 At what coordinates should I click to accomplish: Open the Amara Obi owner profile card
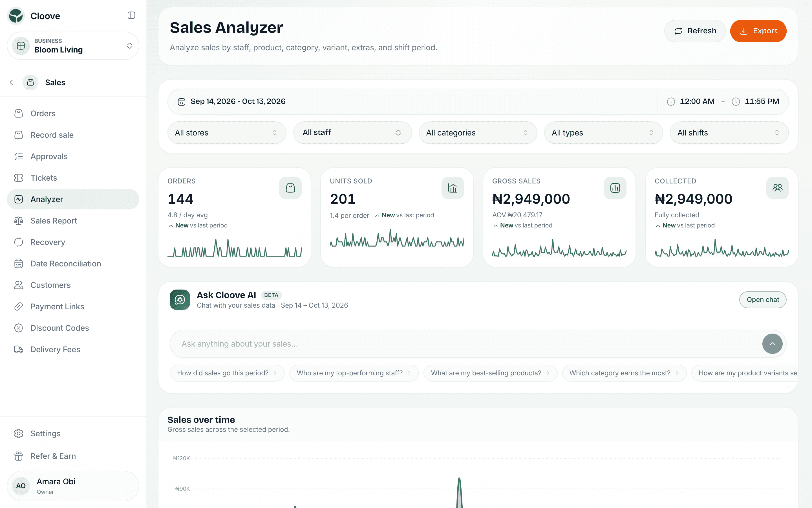click(73, 486)
